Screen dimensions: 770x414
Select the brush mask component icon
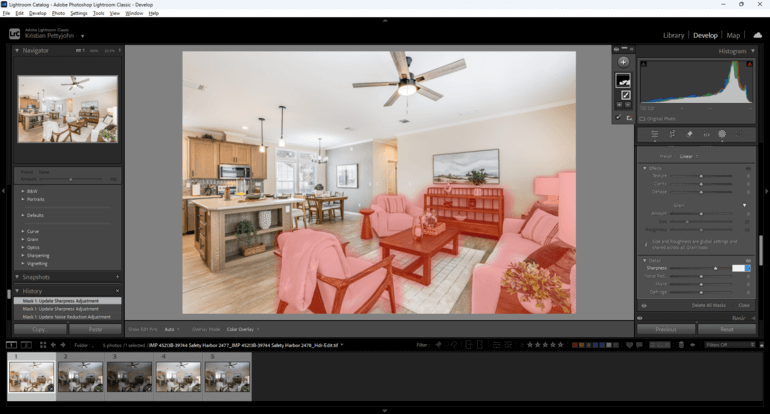pyautogui.click(x=623, y=95)
